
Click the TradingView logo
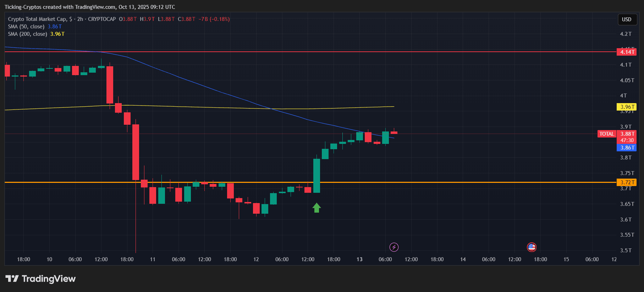pyautogui.click(x=40, y=279)
